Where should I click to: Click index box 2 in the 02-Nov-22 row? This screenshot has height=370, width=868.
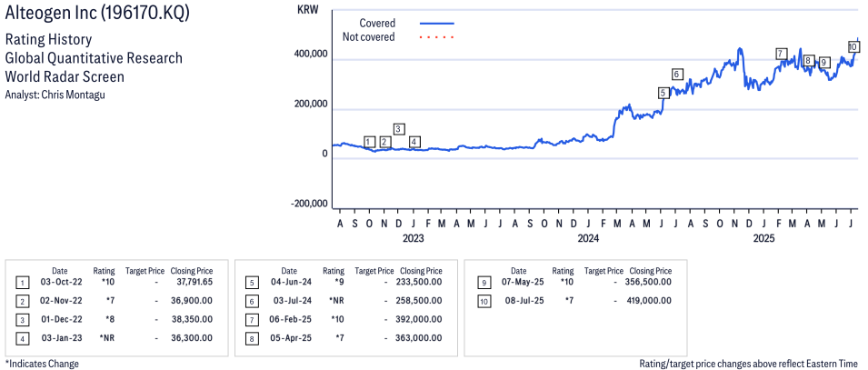[21, 301]
